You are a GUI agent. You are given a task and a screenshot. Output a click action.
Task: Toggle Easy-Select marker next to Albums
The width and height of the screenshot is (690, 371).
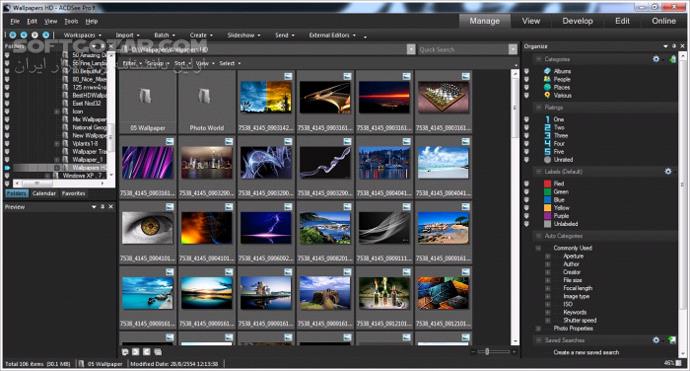point(527,71)
